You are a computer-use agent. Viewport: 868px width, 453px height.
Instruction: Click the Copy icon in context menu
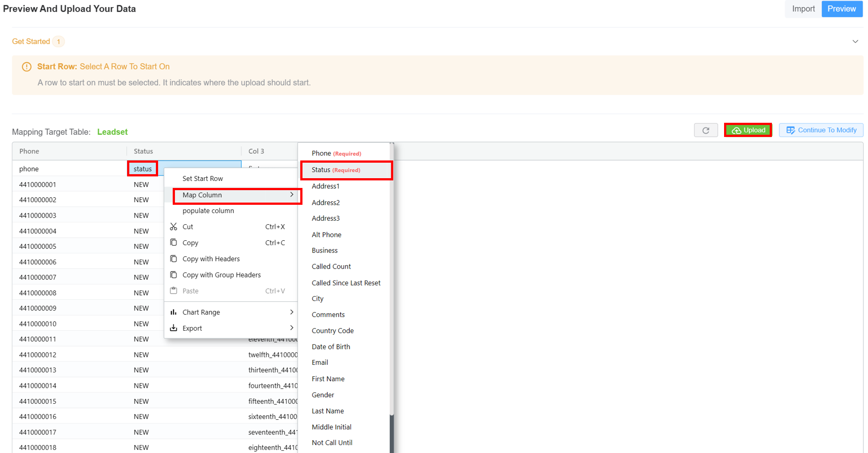click(x=174, y=242)
